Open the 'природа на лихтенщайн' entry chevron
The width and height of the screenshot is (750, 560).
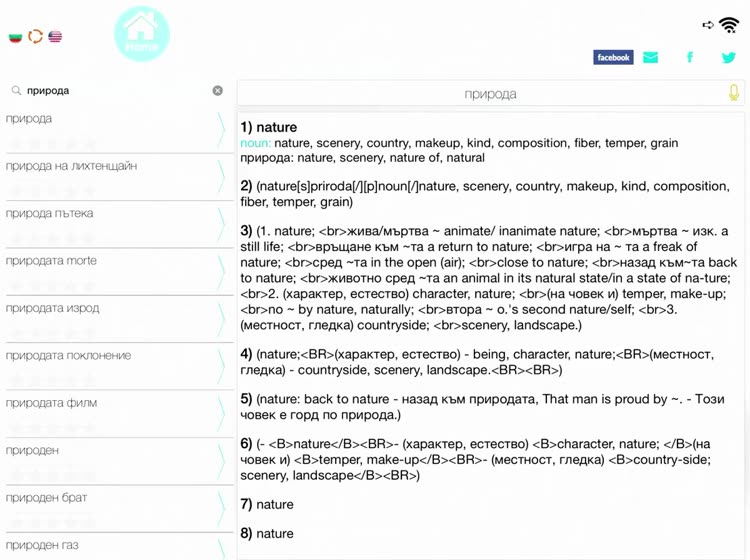(x=221, y=177)
